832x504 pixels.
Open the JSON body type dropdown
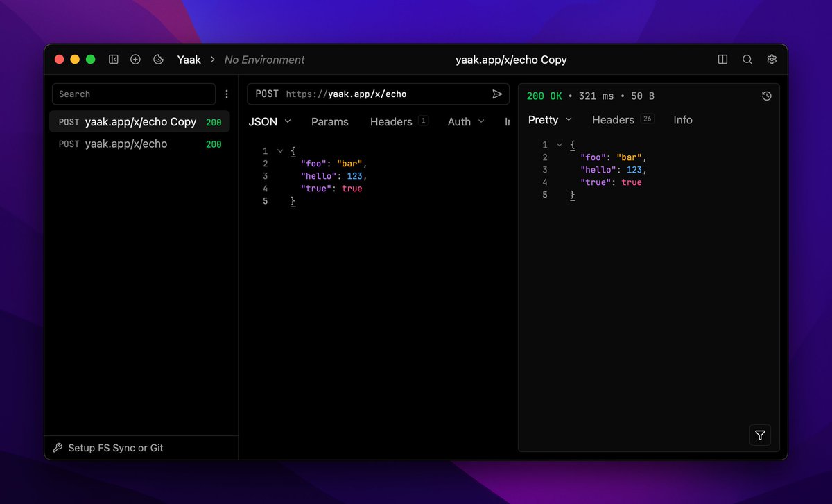(x=270, y=121)
